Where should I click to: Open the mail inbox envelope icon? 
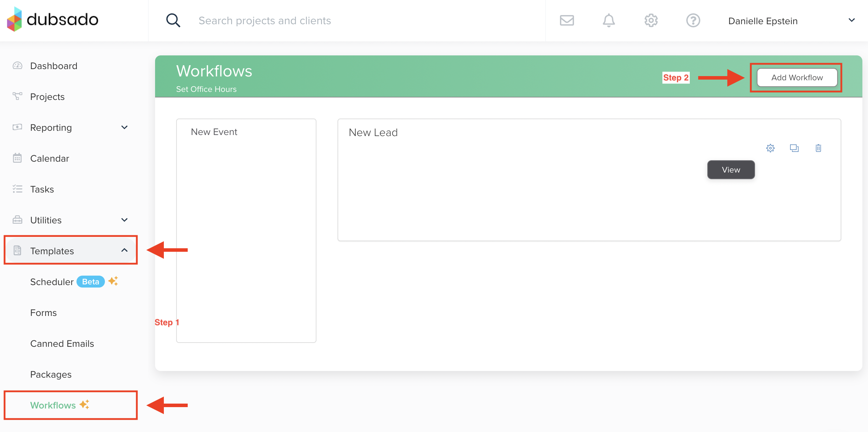(x=567, y=20)
